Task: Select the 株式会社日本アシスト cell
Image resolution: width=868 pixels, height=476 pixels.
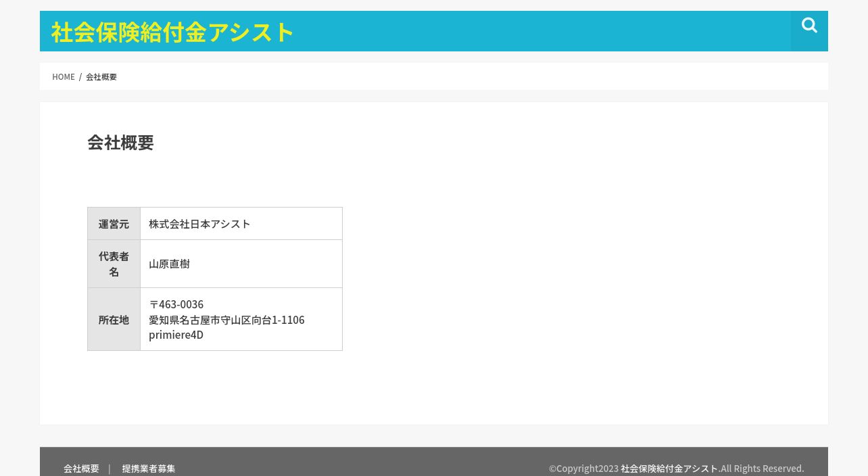Action: click(241, 224)
